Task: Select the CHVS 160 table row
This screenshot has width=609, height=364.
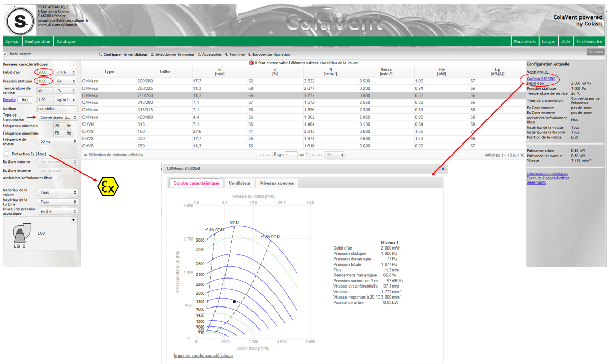Action: click(x=303, y=131)
